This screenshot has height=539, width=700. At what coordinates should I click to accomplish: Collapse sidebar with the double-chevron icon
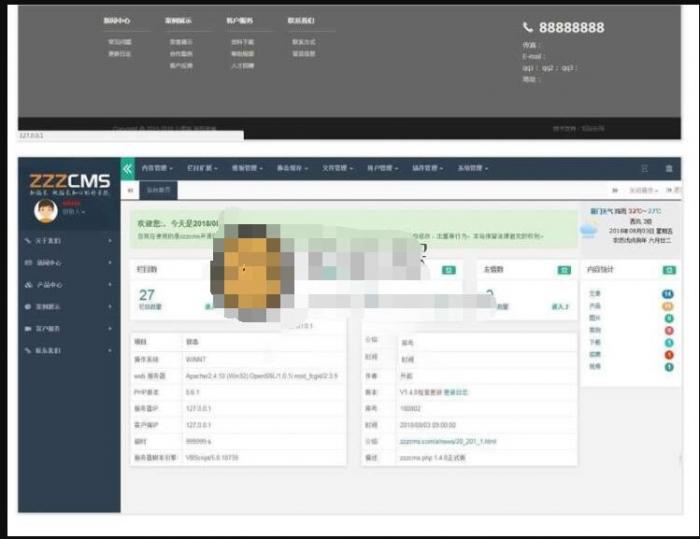(127, 169)
